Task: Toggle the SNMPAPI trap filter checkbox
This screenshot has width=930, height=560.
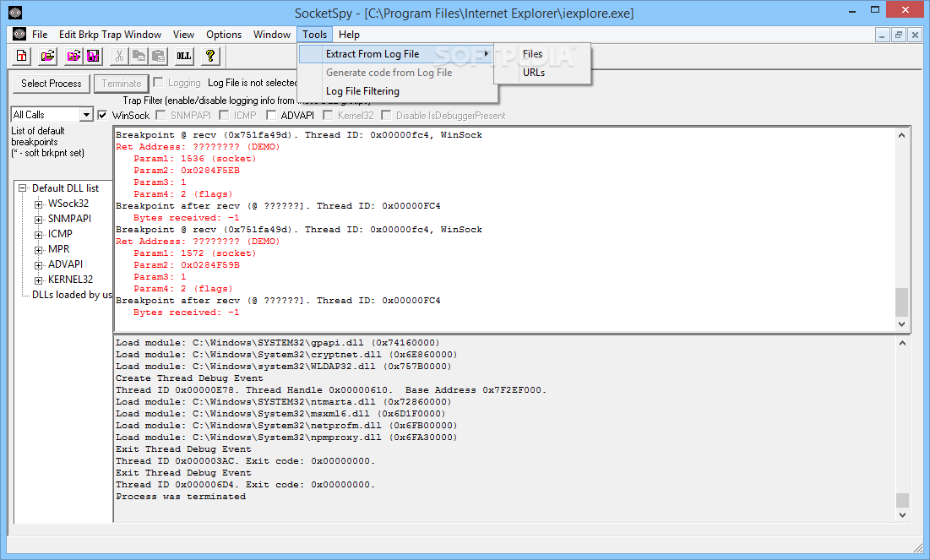Action: click(160, 115)
